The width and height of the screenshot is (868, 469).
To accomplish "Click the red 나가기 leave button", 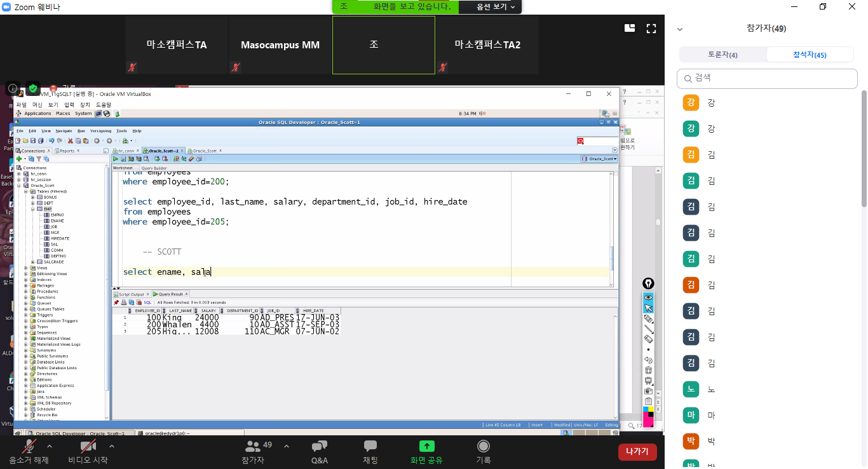I will pyautogui.click(x=637, y=452).
